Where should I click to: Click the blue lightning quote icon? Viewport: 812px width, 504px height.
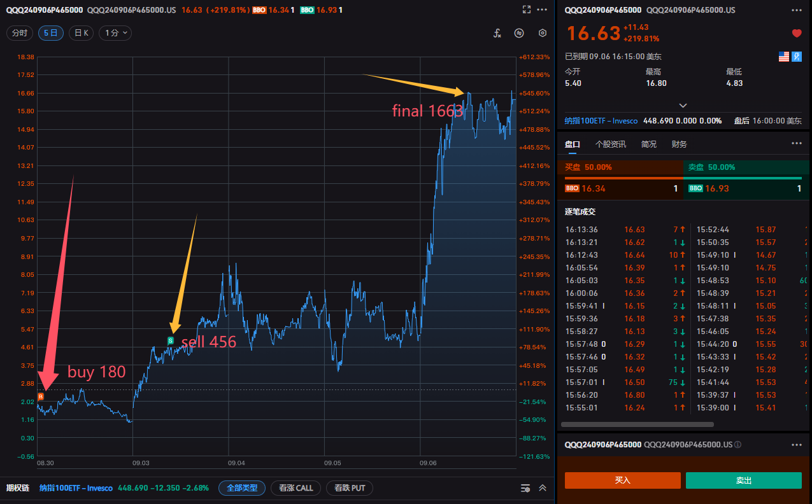pyautogui.click(x=797, y=57)
